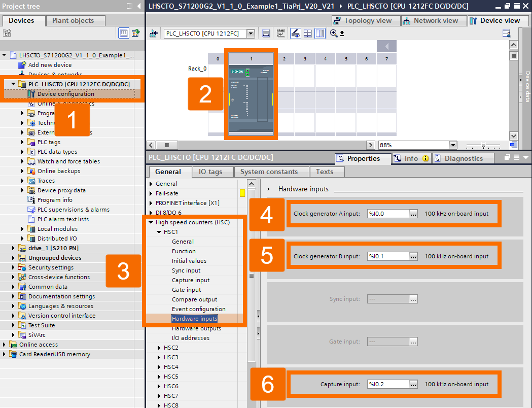Expand the PROFINET interface [X1] node

point(151,203)
